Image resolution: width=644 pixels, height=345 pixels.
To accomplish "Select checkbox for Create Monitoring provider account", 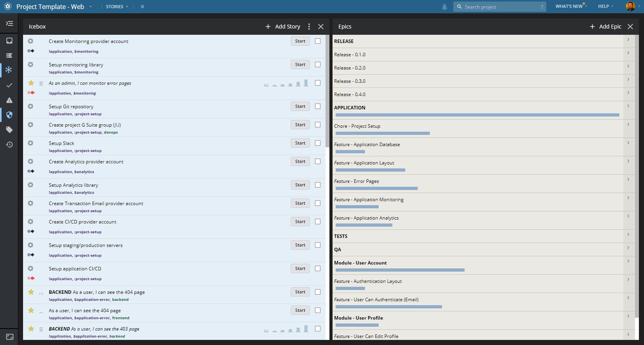I will click(318, 41).
